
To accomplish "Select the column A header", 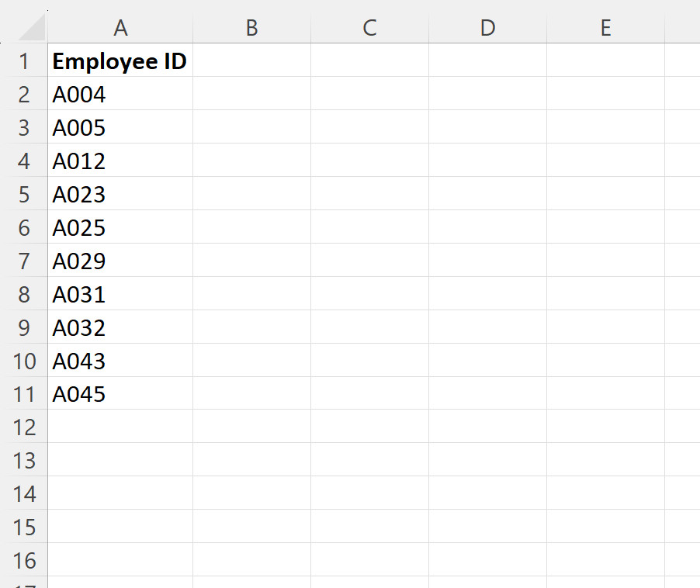I will [x=120, y=27].
